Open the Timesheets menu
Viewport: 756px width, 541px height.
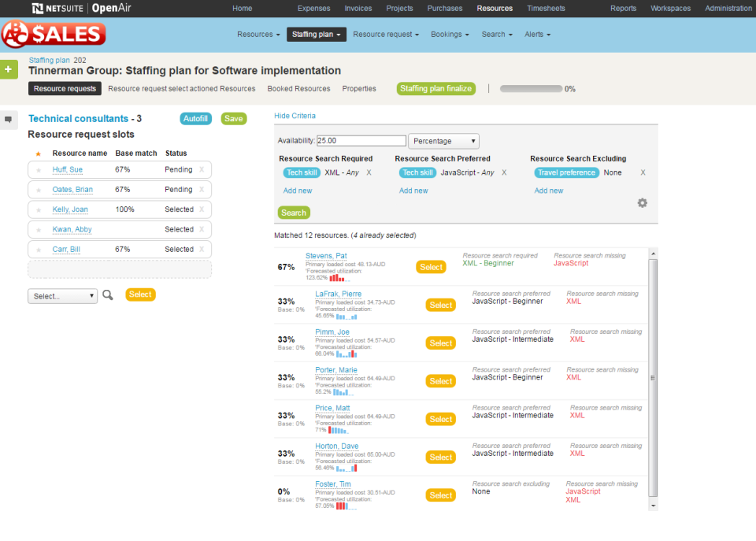[x=546, y=8]
